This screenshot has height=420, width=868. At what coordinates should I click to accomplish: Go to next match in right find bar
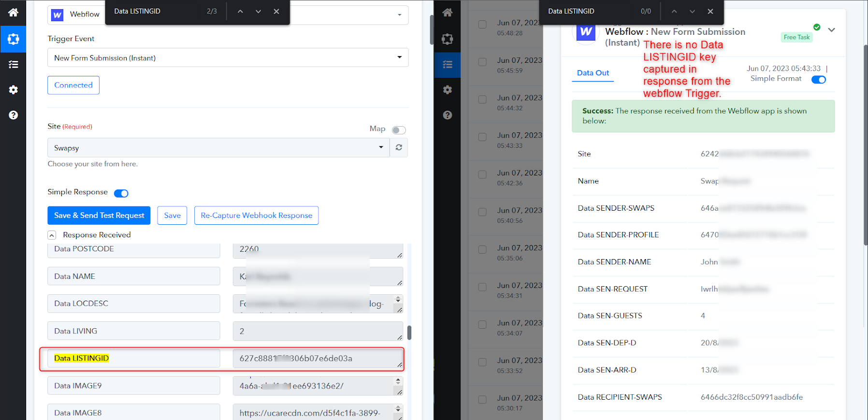pyautogui.click(x=692, y=11)
